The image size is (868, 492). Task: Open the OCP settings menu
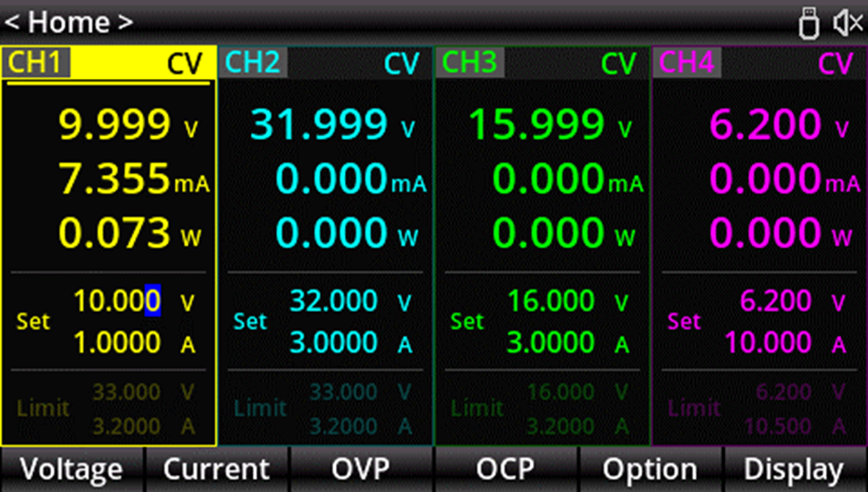pyautogui.click(x=505, y=470)
